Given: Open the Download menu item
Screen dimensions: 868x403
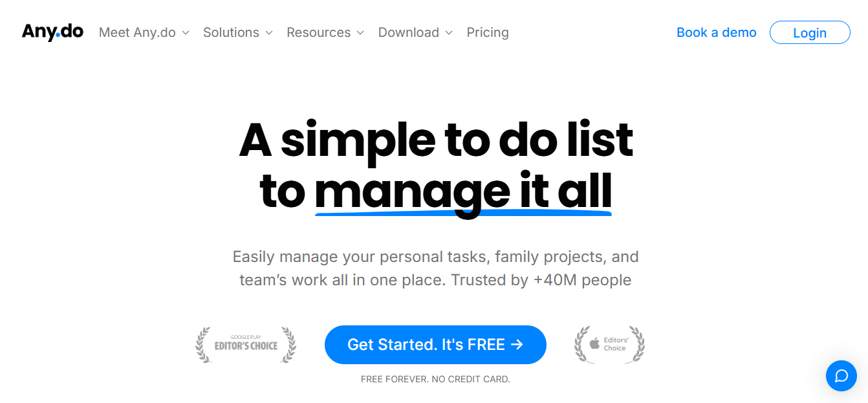Looking at the screenshot, I should [409, 32].
